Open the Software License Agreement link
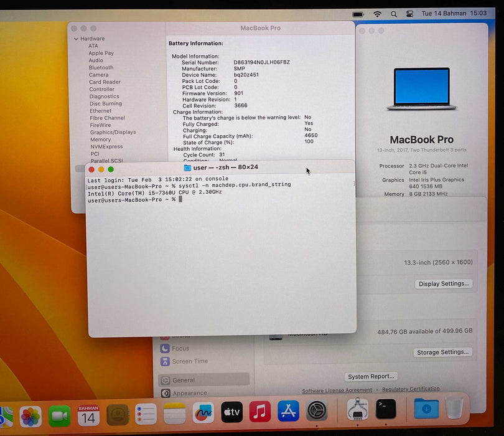Image resolution: width=504 pixels, height=436 pixels. tap(337, 391)
